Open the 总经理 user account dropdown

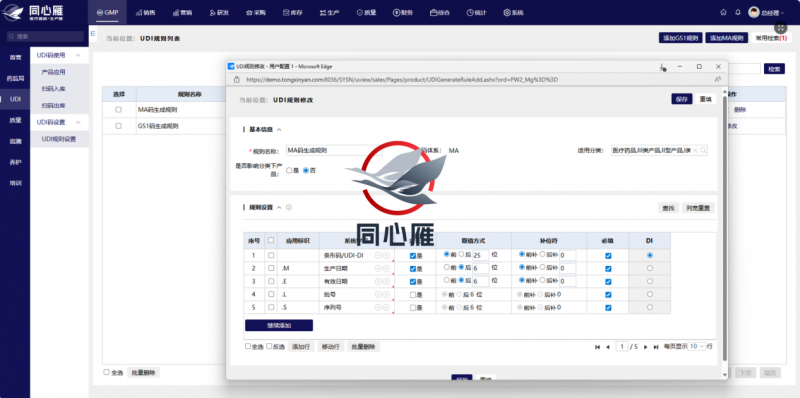pos(766,12)
